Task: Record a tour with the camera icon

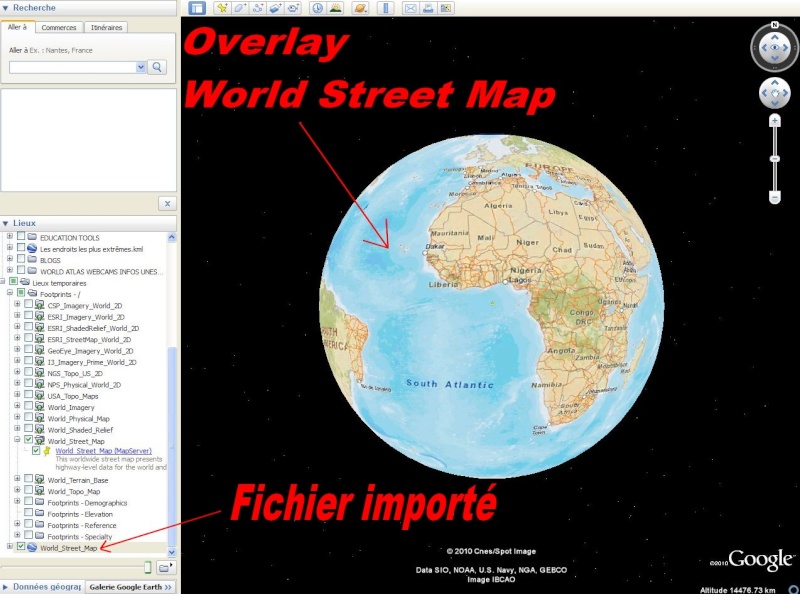Action: point(293,8)
